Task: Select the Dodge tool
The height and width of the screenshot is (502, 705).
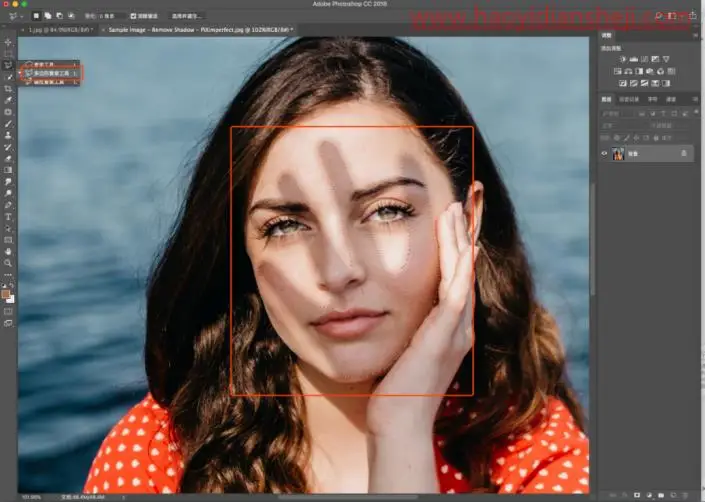Action: coord(8,193)
